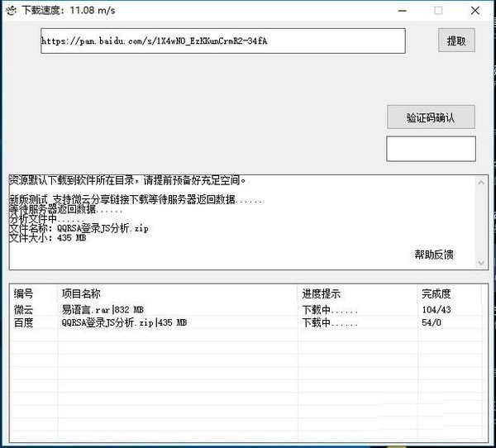496x448 pixels.
Task: Open the 帮助反馈 link
Action: (433, 255)
